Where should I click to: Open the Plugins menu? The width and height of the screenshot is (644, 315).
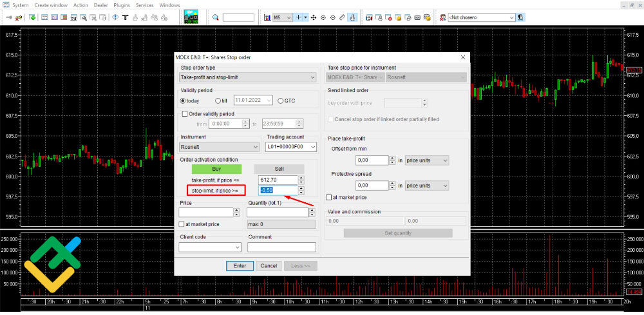122,5
